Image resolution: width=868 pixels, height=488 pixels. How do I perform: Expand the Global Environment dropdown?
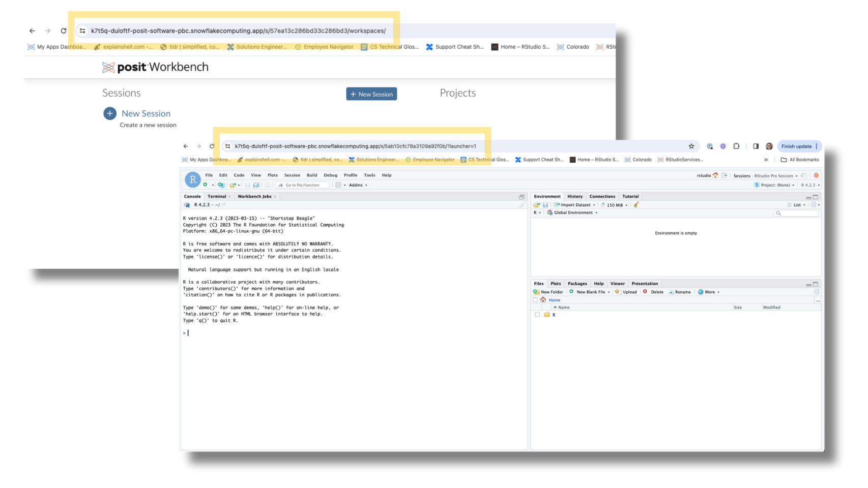(x=575, y=213)
